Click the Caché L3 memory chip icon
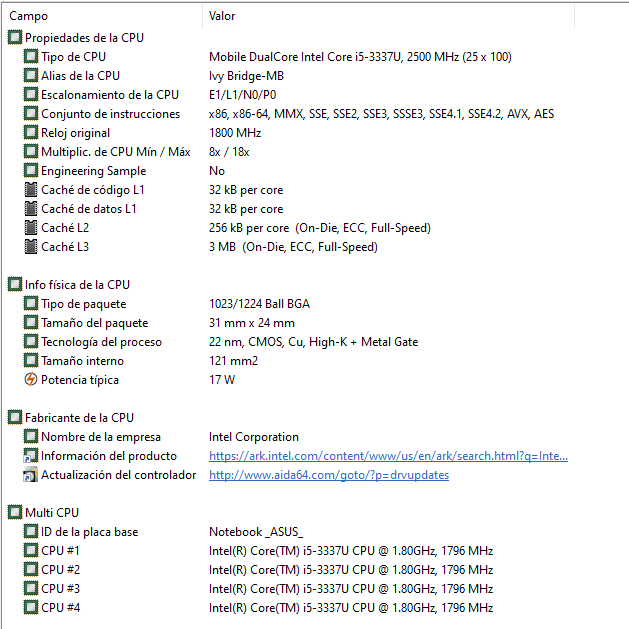The image size is (629, 629). [31, 247]
